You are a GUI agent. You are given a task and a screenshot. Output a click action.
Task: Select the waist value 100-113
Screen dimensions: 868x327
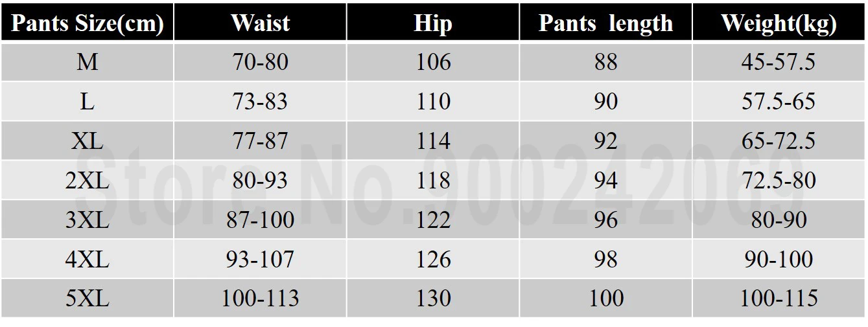pyautogui.click(x=260, y=299)
